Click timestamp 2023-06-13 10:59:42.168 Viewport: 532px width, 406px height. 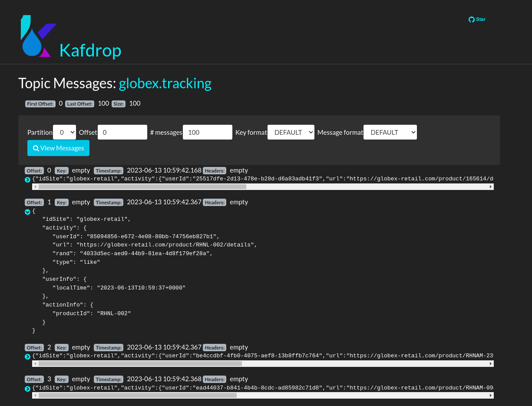[x=164, y=170]
